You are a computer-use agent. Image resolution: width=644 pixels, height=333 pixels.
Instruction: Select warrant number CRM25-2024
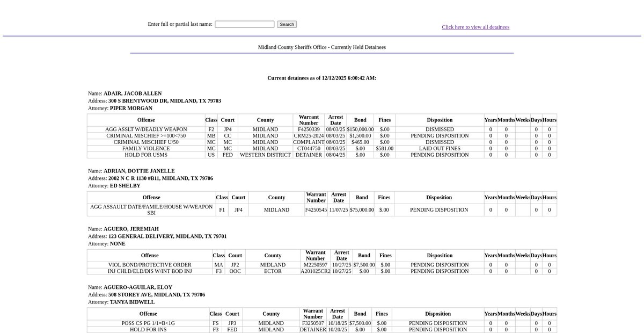pyautogui.click(x=309, y=136)
